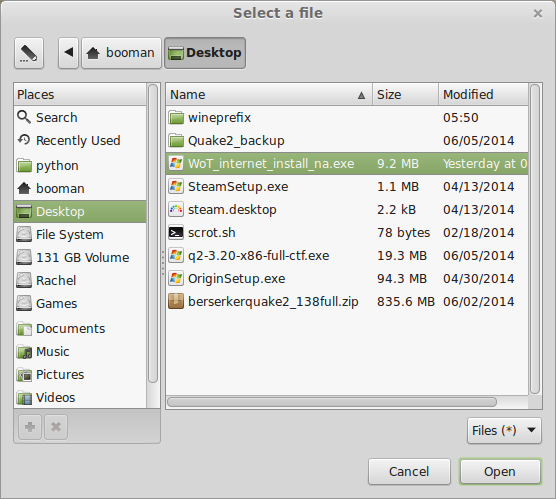Sort files by Size column

click(405, 95)
